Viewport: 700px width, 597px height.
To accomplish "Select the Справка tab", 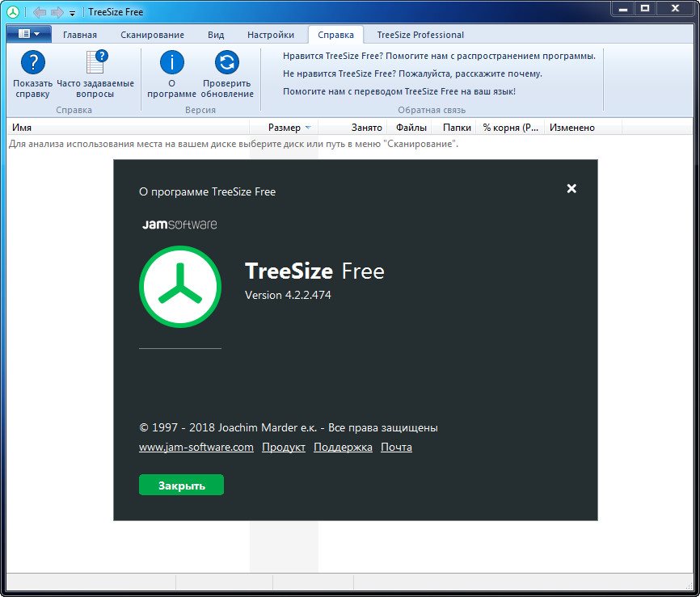I will pos(335,35).
